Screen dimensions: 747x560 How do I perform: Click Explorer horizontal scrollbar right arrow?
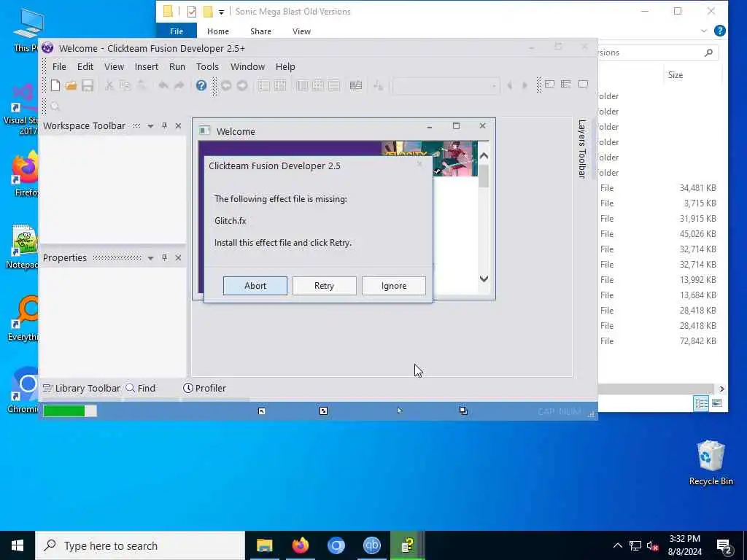click(721, 389)
